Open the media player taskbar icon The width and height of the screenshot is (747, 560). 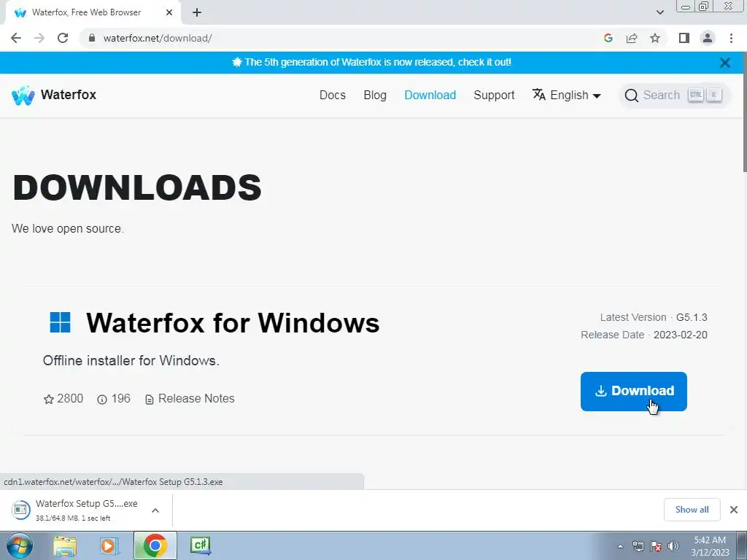point(109,545)
